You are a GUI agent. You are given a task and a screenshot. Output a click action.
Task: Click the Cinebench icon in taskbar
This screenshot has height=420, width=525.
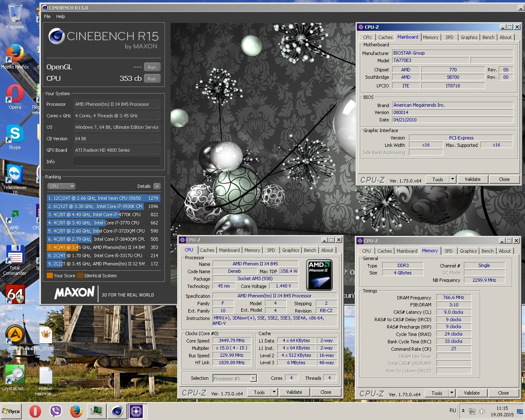click(117, 411)
